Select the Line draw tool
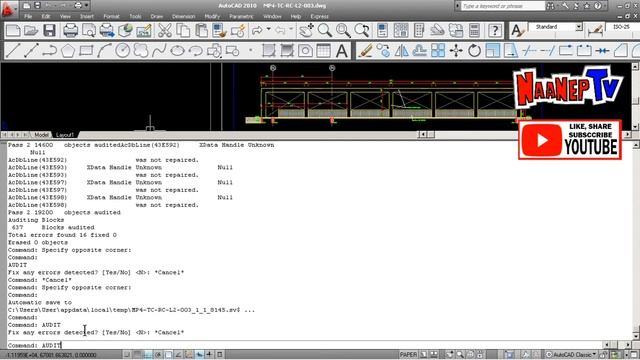Image resolution: width=640 pixels, height=360 pixels. (13, 51)
